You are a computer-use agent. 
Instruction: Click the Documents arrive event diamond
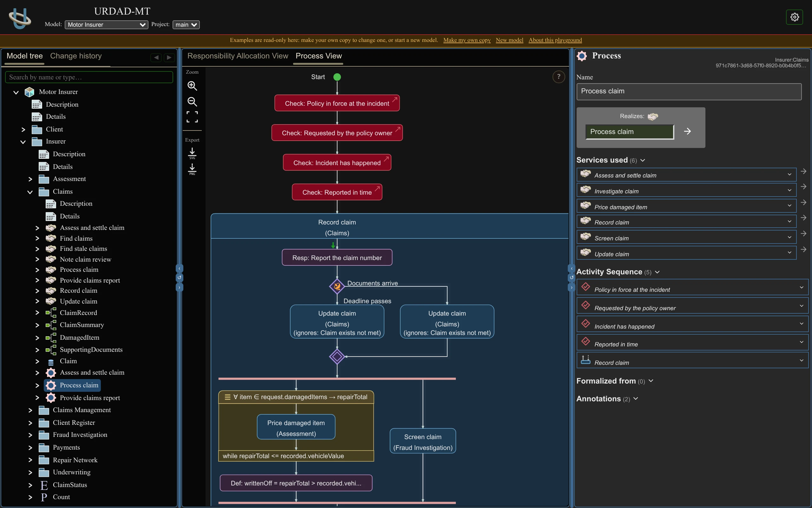pos(337,287)
